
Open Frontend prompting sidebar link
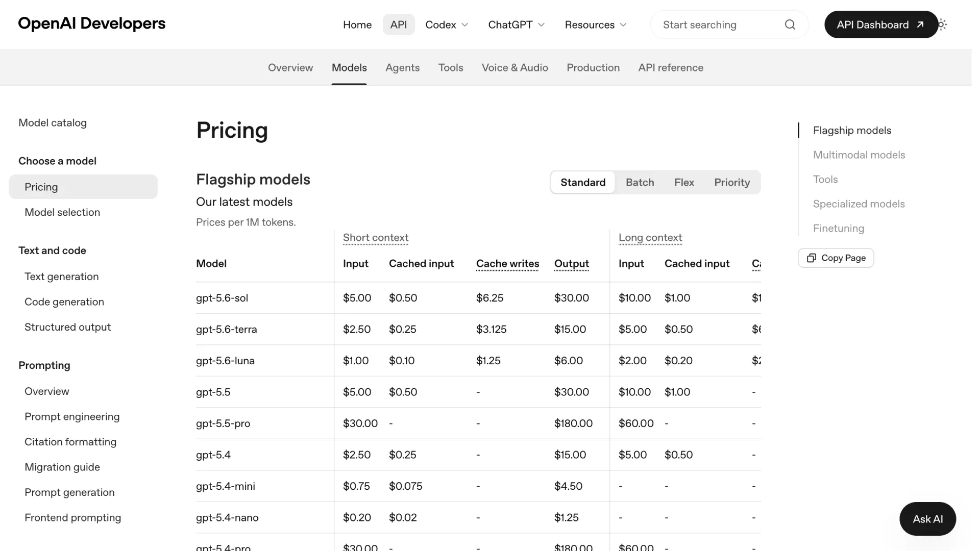pos(72,518)
